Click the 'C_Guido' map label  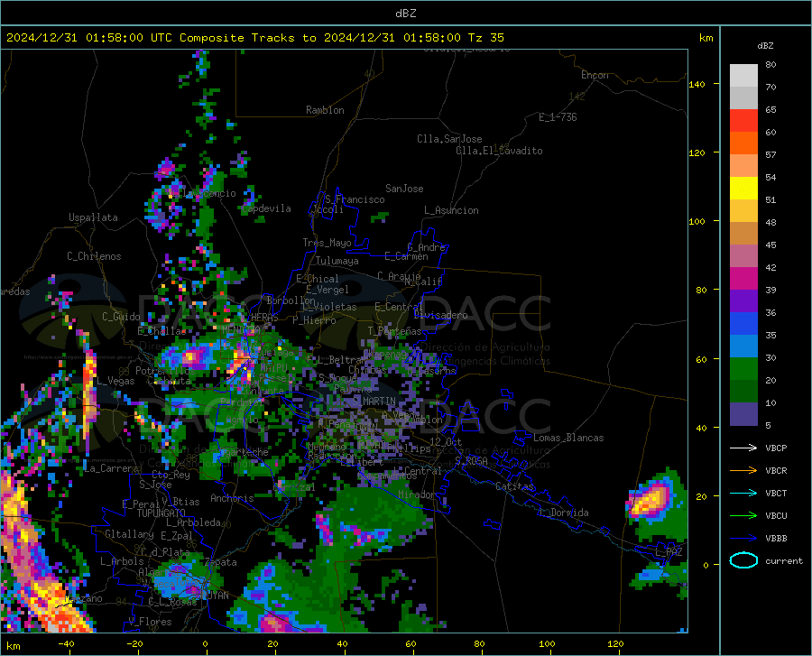[121, 317]
